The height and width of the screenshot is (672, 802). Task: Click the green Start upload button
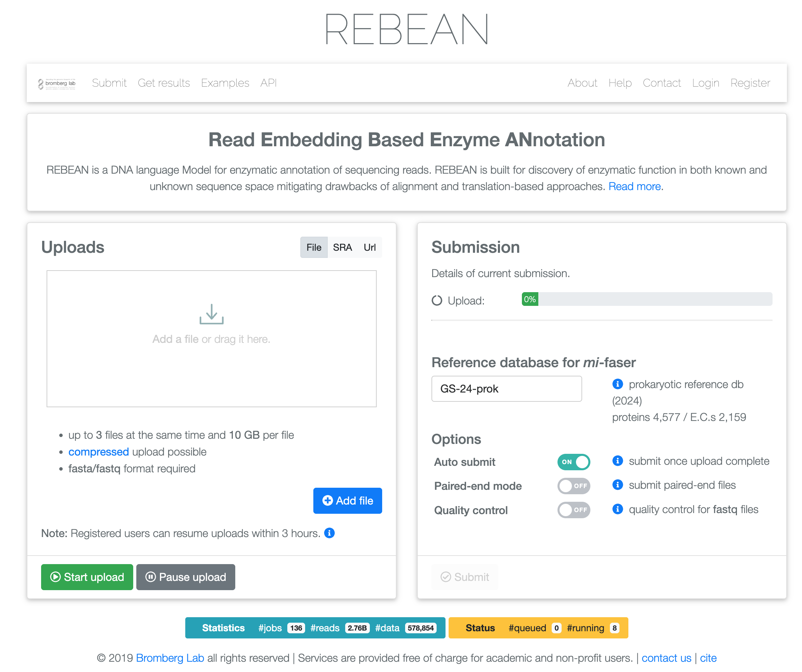(x=87, y=577)
